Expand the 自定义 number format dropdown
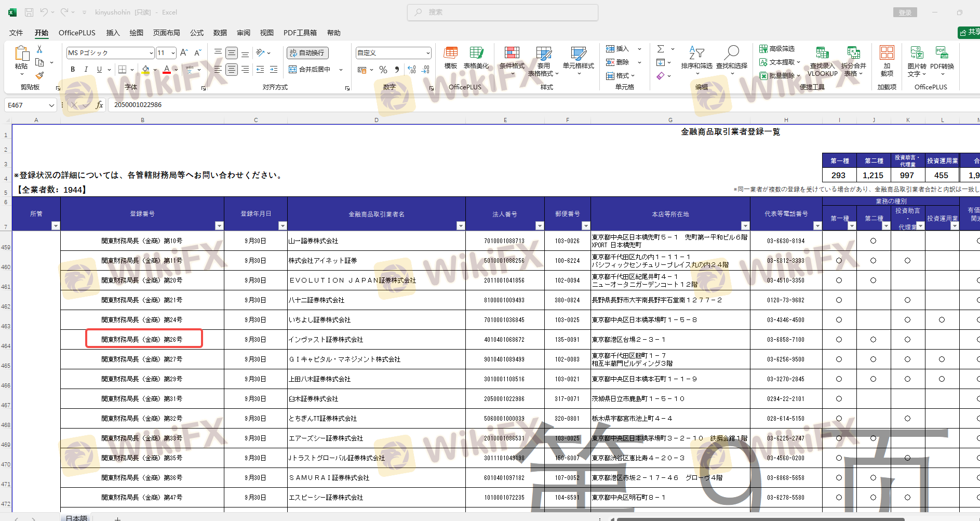This screenshot has height=521, width=980. (428, 53)
